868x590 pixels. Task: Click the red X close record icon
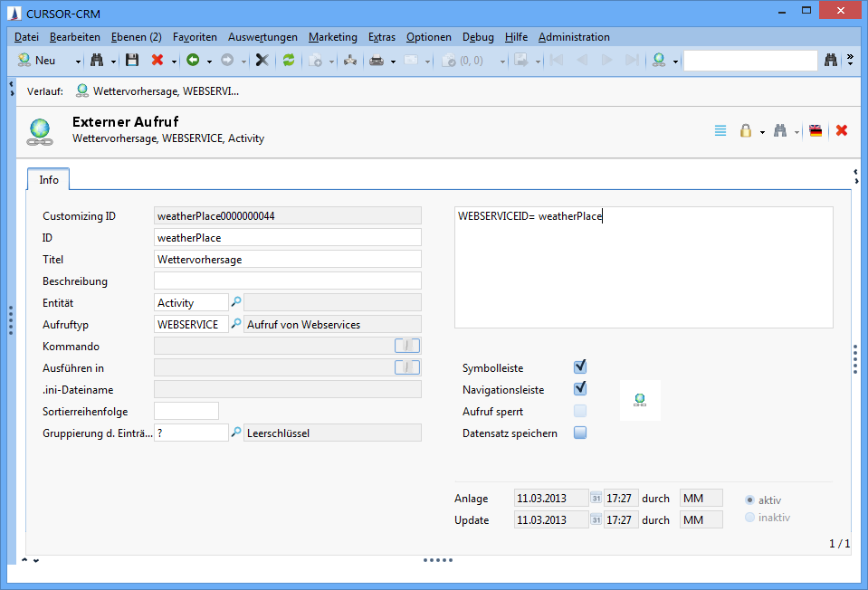click(842, 131)
